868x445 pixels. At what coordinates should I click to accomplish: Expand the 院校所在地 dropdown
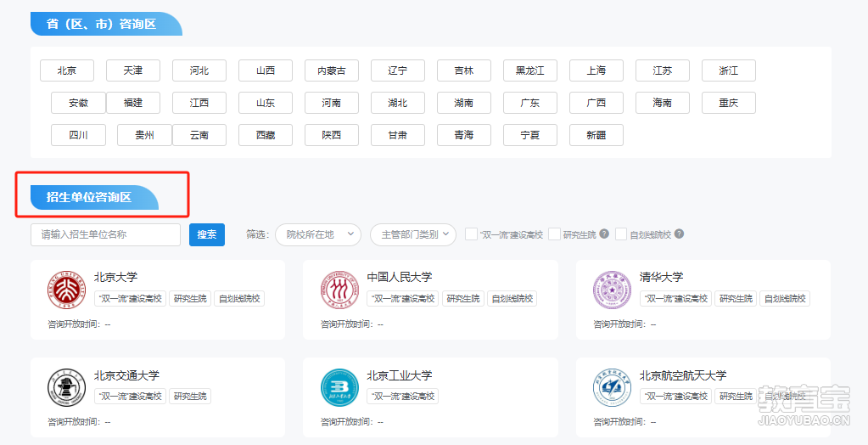[317, 234]
